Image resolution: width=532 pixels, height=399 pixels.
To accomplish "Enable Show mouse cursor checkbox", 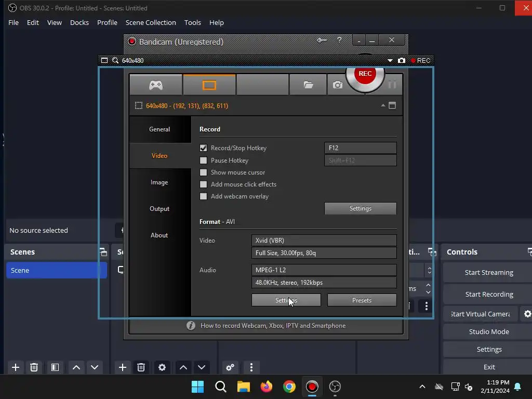I will coord(203,172).
